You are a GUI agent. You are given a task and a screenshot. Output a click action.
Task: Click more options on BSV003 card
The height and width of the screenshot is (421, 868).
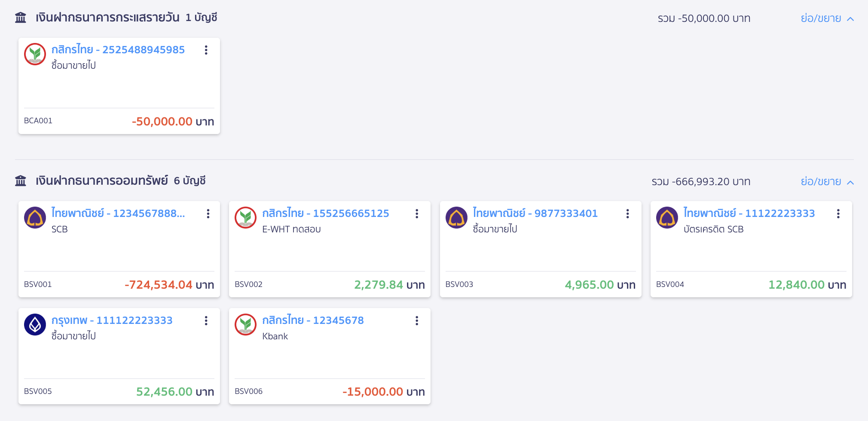[x=627, y=214]
